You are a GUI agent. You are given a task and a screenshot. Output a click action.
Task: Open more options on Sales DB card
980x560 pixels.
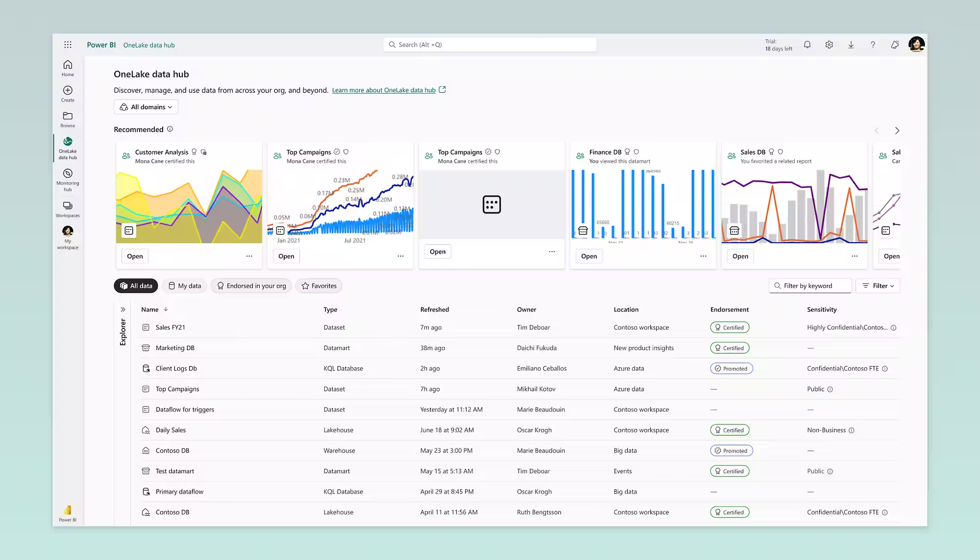pos(855,256)
